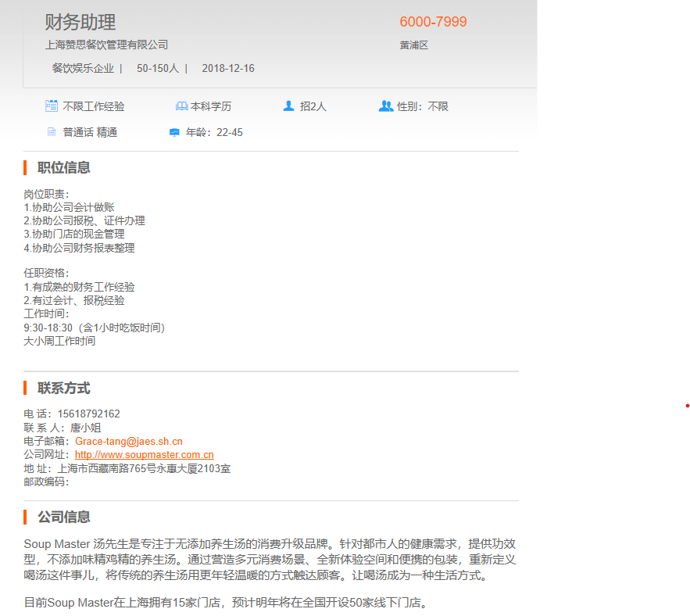Click the posting date 2018-12-16
Viewport: 690px width, 616px height.
(228, 69)
